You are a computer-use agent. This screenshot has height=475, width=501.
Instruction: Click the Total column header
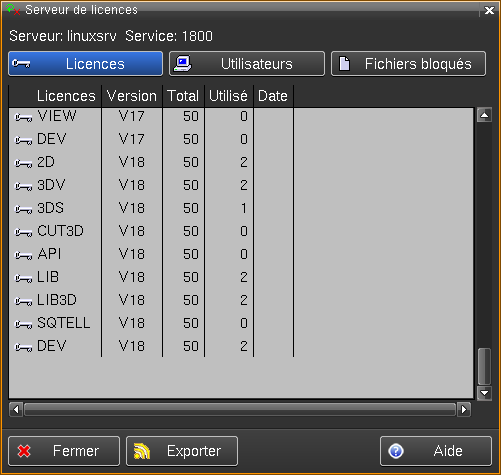(x=183, y=96)
